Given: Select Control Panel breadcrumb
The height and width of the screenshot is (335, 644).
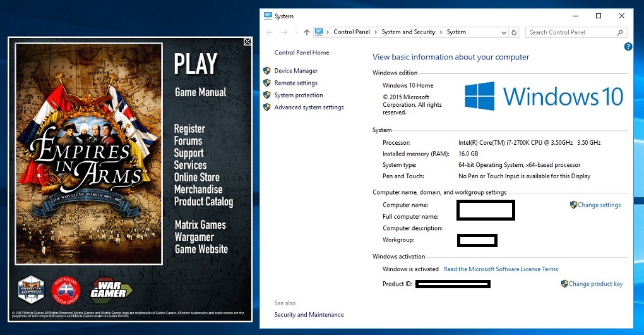Looking at the screenshot, I should pos(352,32).
